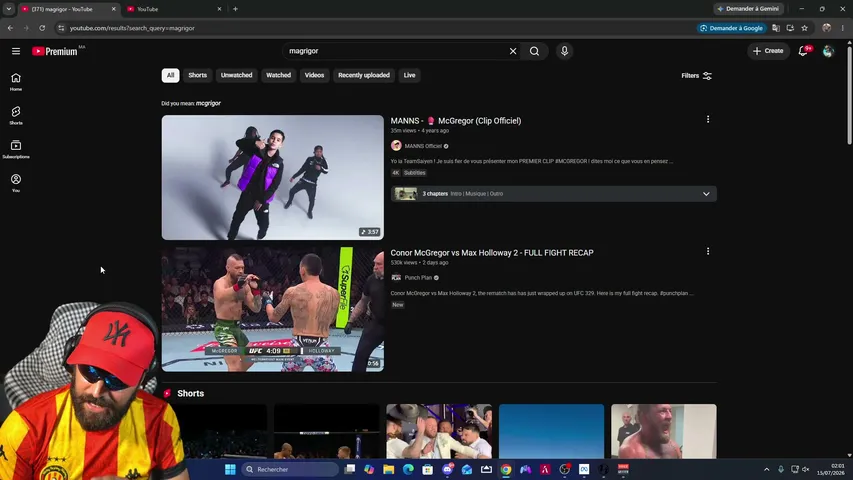Click the Chrome address bar URL

132,28
